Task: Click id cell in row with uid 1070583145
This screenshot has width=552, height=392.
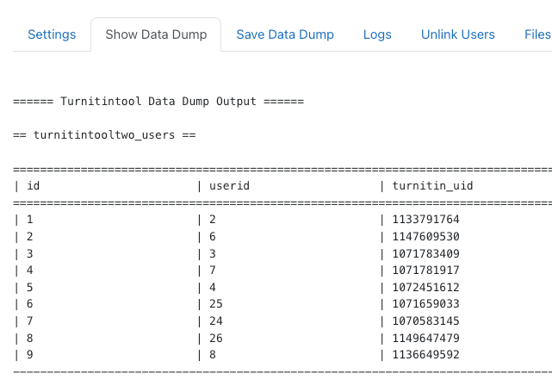Action: (30, 320)
